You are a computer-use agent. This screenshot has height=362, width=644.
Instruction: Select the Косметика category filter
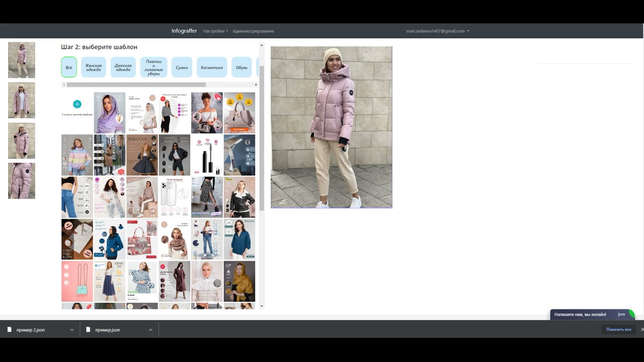click(212, 67)
